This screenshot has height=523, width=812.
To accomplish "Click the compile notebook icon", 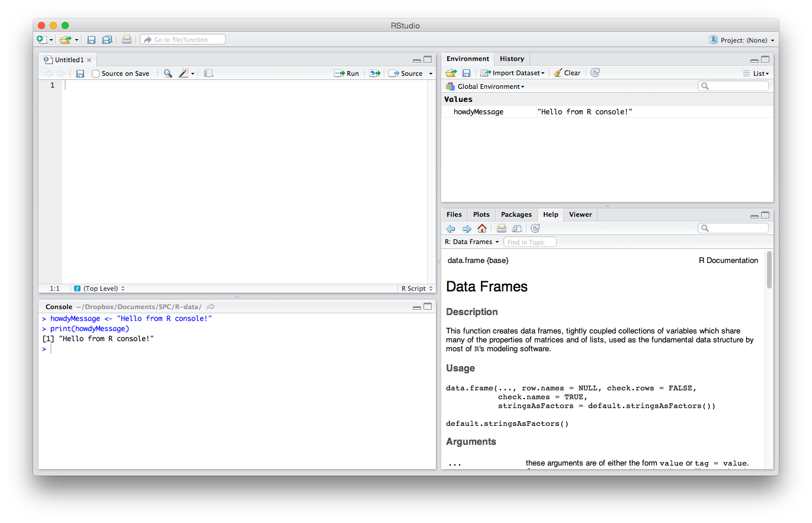I will pyautogui.click(x=208, y=73).
